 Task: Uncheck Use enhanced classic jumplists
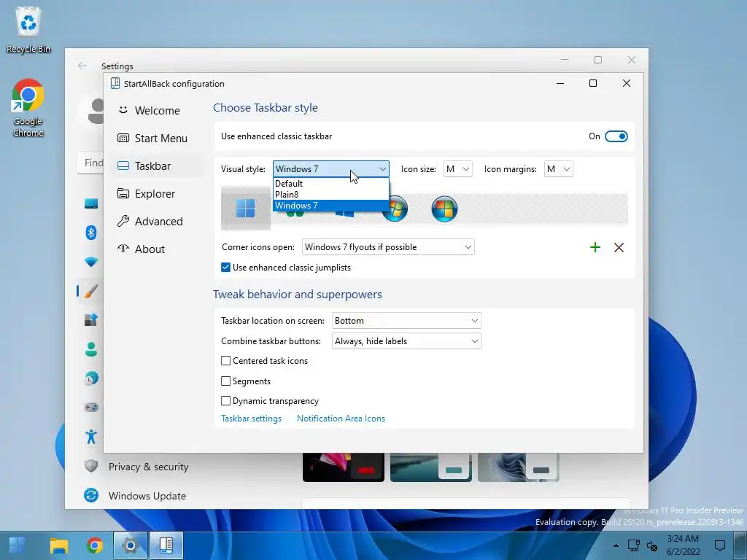click(x=226, y=267)
